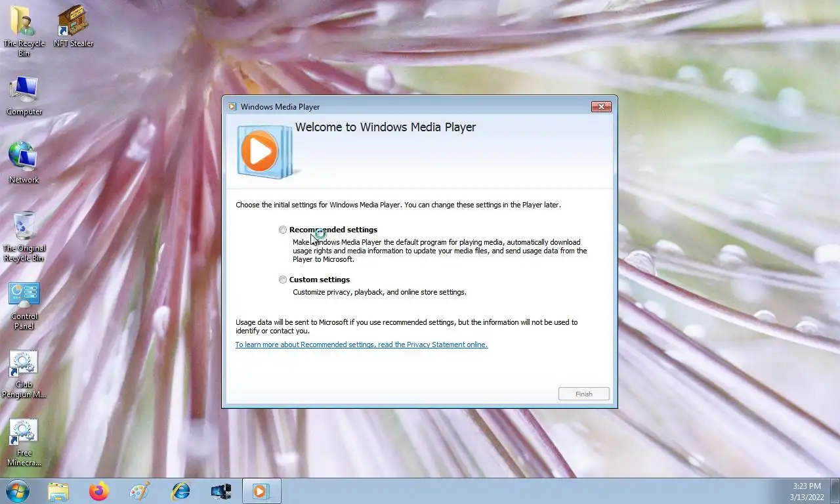The height and width of the screenshot is (504, 840).
Task: Select the NFT Stealer desktop shortcut
Action: (x=73, y=26)
